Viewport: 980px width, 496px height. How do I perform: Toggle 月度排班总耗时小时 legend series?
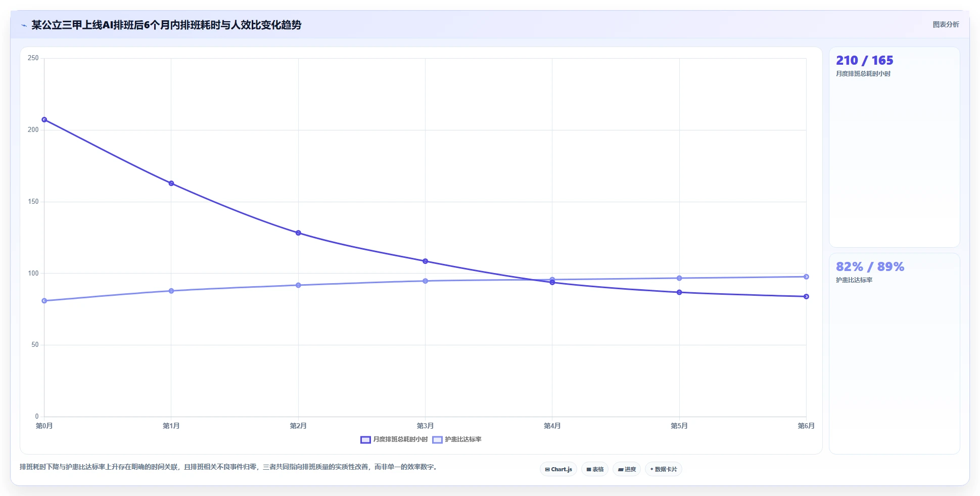coord(394,439)
